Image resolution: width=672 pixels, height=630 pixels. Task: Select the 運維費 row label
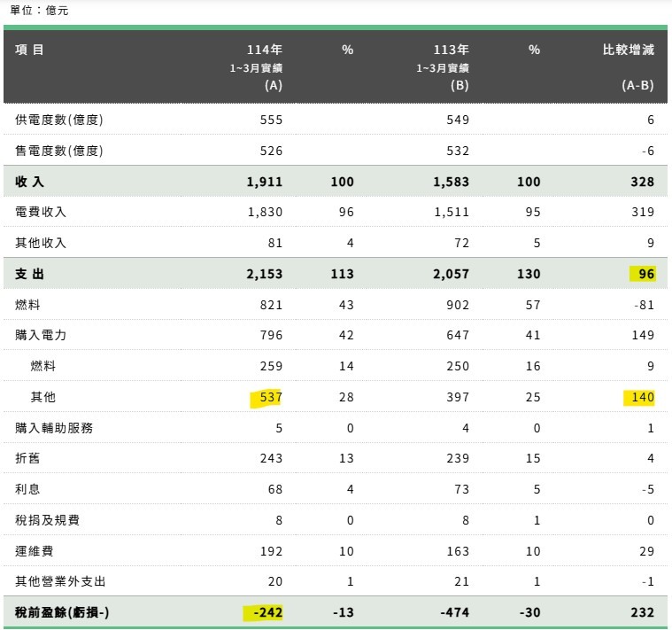tap(34, 550)
